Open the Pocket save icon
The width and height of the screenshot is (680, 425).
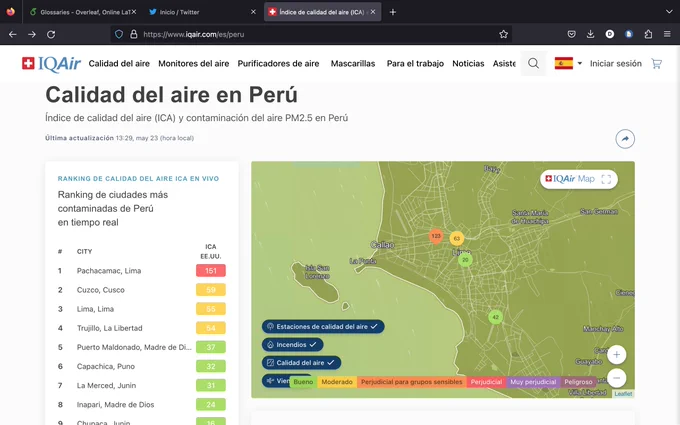pos(572,34)
